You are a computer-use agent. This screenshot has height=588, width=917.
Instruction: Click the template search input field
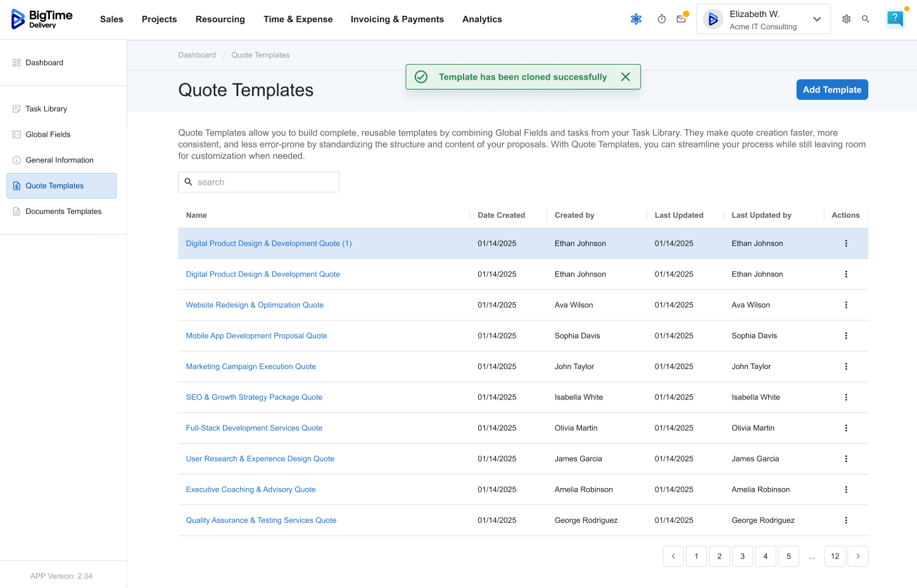(x=266, y=182)
